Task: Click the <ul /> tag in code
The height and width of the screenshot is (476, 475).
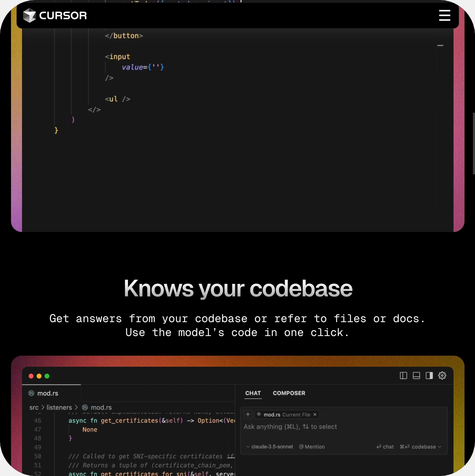Action: (117, 99)
